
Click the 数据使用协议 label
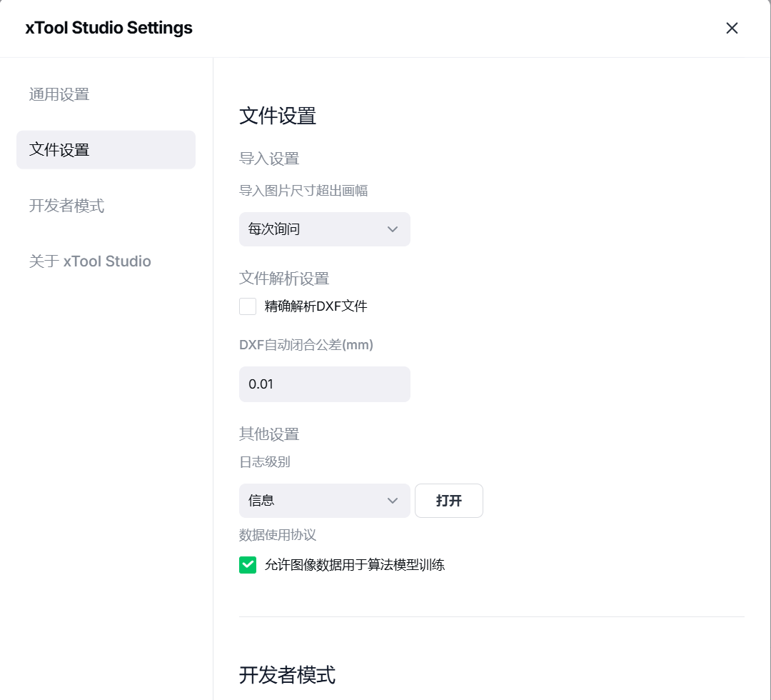point(277,535)
